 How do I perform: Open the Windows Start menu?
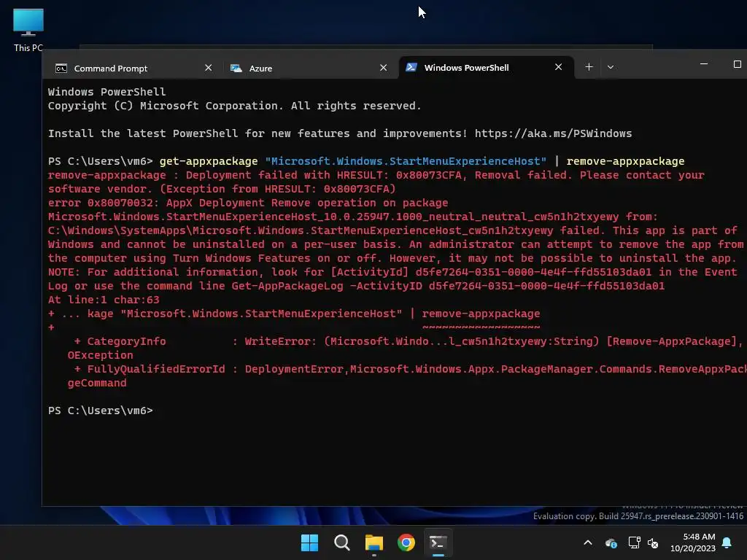click(x=309, y=542)
